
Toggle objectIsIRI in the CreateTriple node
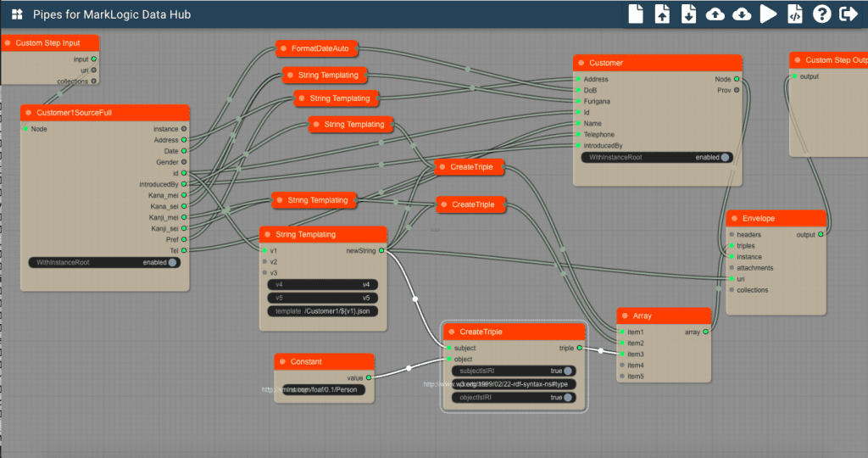[x=568, y=397]
